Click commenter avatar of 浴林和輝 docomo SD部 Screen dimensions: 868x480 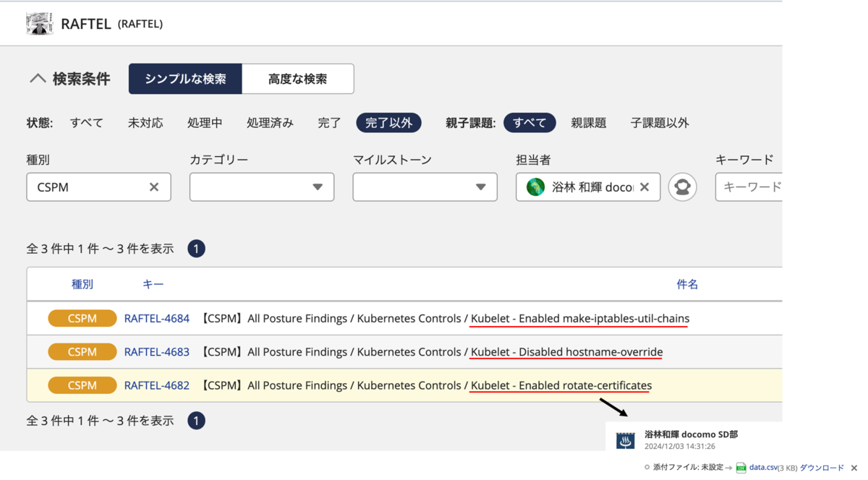[x=626, y=440]
